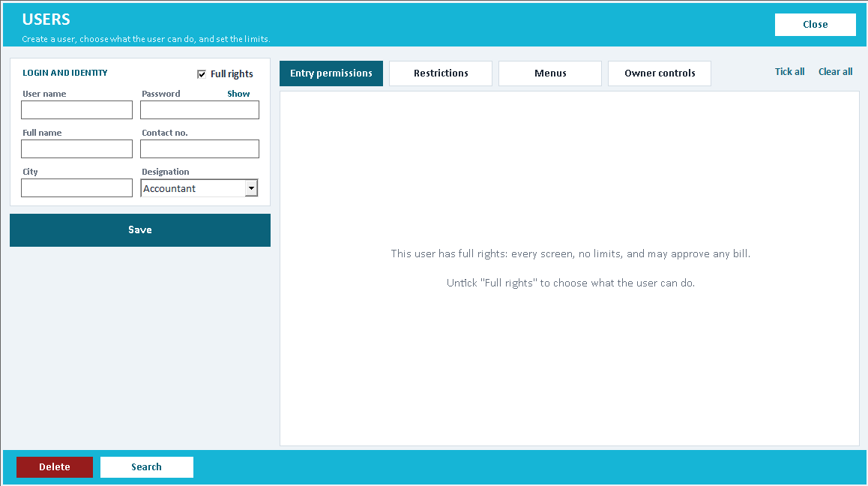This screenshot has height=486, width=868.
Task: Save the user with the Save button
Action: (x=140, y=230)
